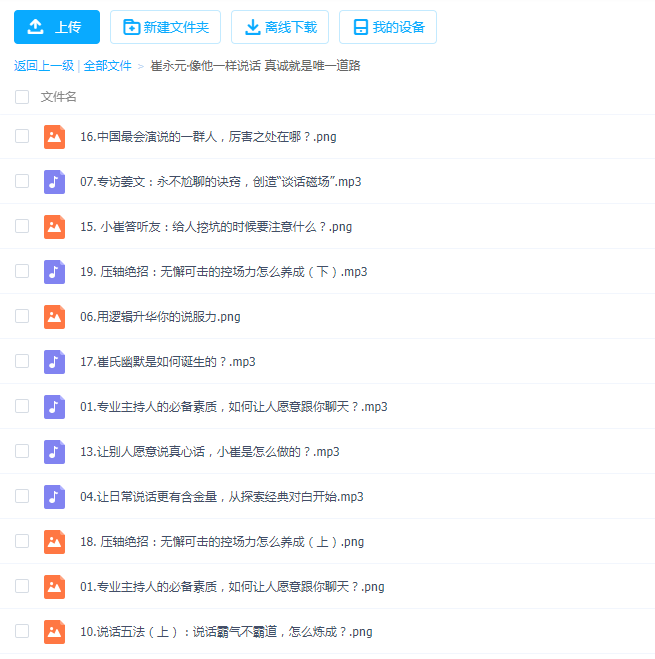Check the box for 06.用逻辑升华你的说服力.png
This screenshot has width=655, height=659.
(x=22, y=316)
